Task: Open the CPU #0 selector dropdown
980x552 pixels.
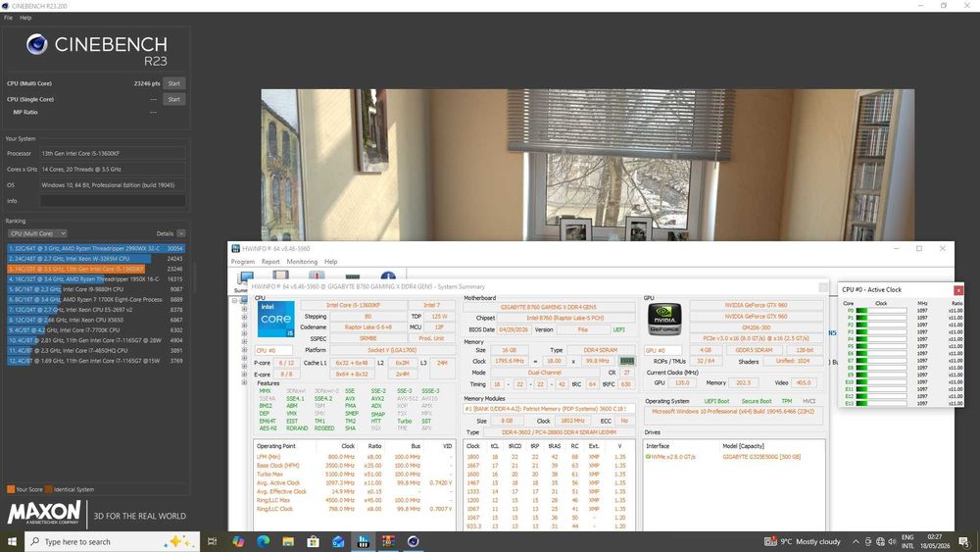Action: (273, 350)
